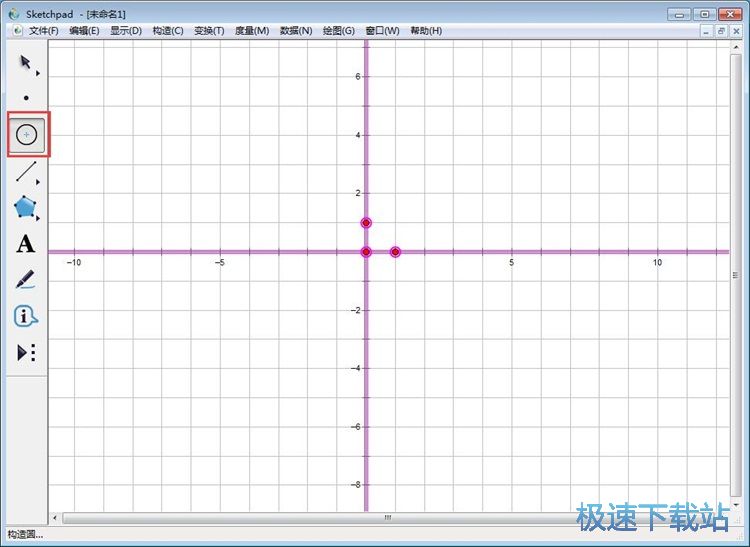Open the 编辑(E) menu
This screenshot has height=547, width=750.
(x=84, y=31)
